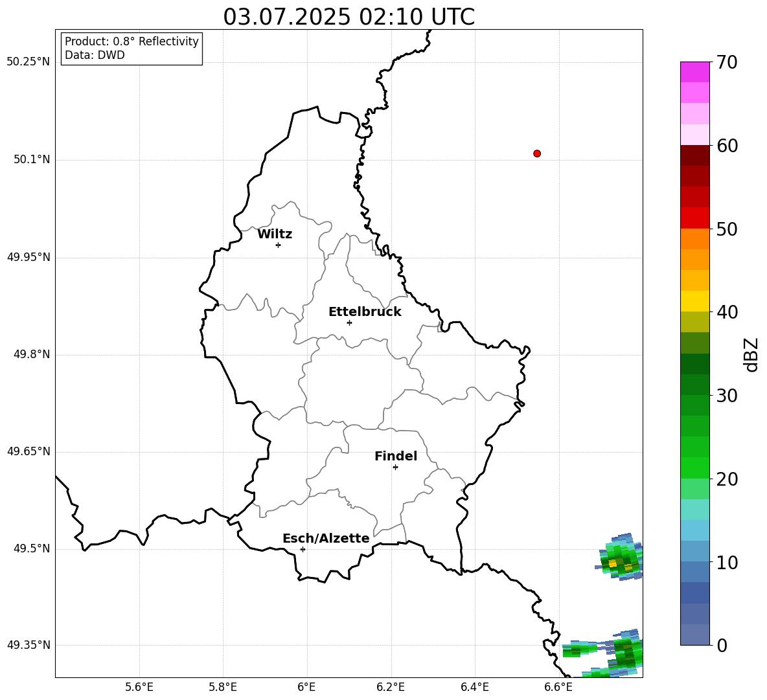Screen dimensions: 767x700
Task: Click the 70 colorbar tick label
Action: coord(727,62)
